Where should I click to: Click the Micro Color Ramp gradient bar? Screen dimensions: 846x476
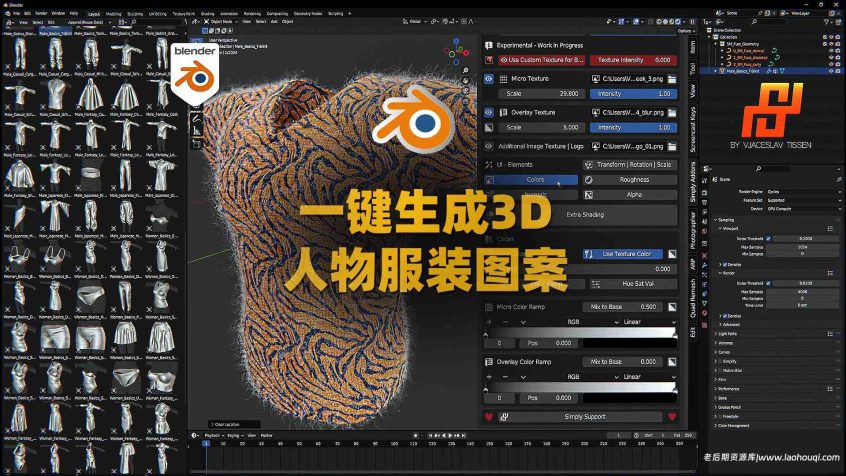pyautogui.click(x=581, y=331)
